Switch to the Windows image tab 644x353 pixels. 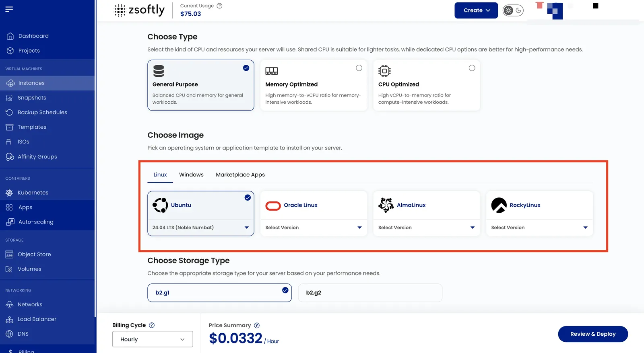point(191,174)
